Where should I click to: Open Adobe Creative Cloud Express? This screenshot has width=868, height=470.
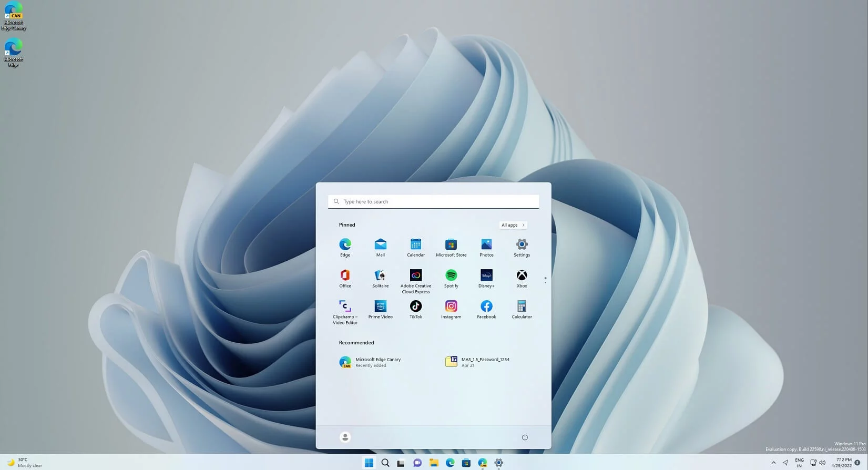point(415,281)
